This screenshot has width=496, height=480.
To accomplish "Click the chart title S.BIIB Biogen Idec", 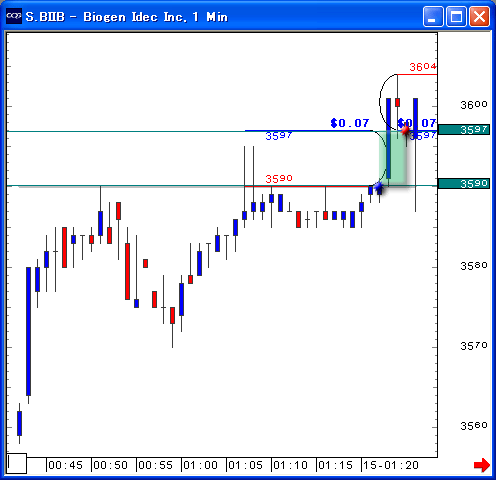I will (127, 17).
